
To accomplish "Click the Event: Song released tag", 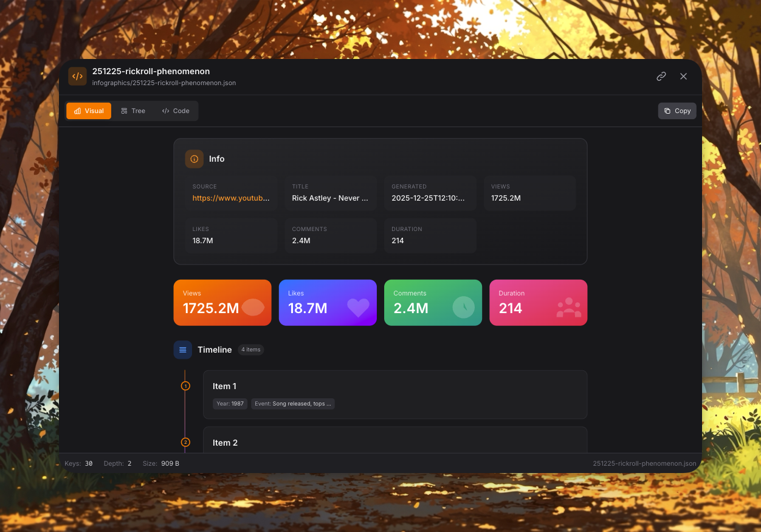I will pyautogui.click(x=293, y=404).
